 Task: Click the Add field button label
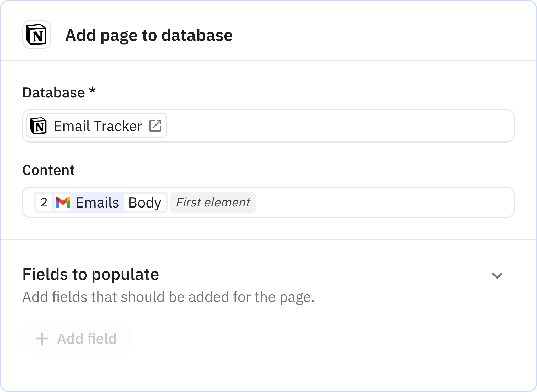pyautogui.click(x=87, y=339)
